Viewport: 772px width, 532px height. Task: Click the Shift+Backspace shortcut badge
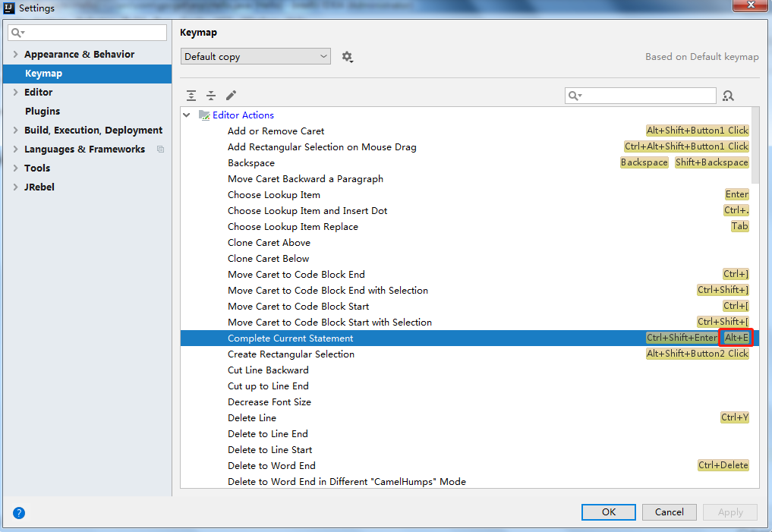coord(711,162)
